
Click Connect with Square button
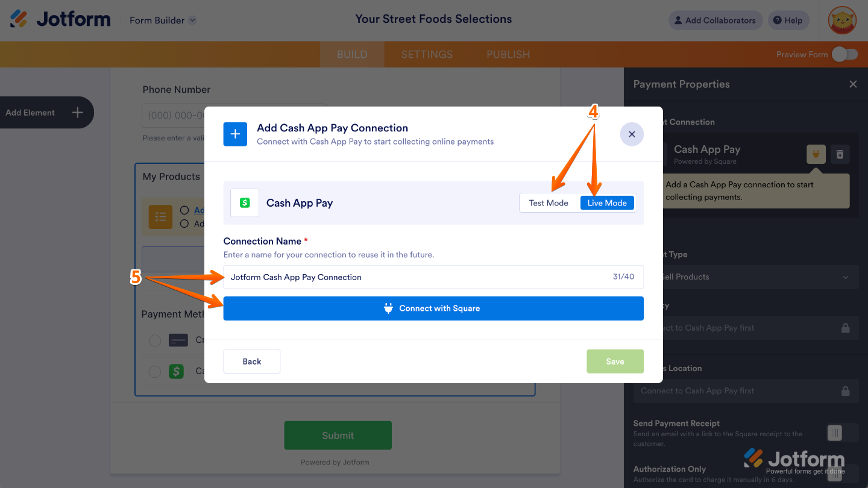pyautogui.click(x=433, y=308)
